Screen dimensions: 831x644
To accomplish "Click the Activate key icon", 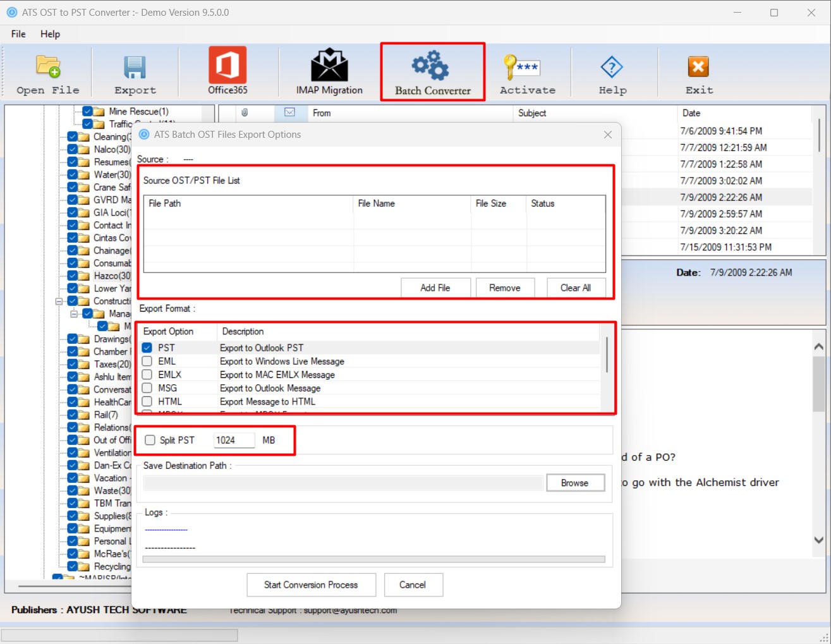I will [522, 67].
